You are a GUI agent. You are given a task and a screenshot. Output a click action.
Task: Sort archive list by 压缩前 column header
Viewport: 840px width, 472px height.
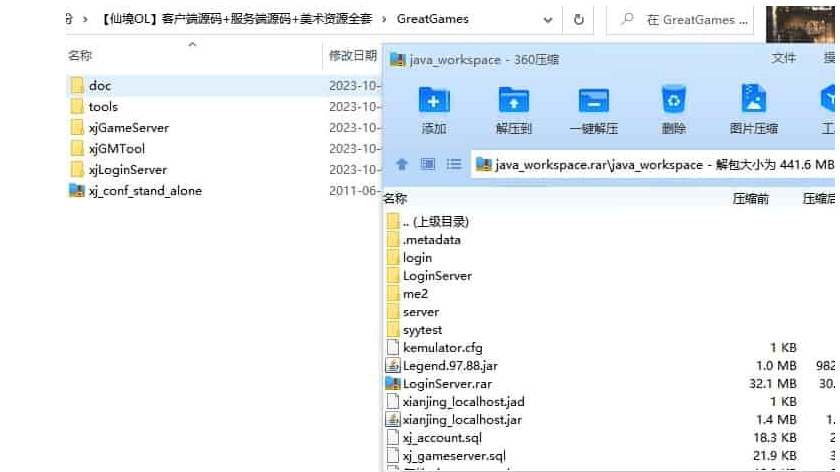coord(751,199)
